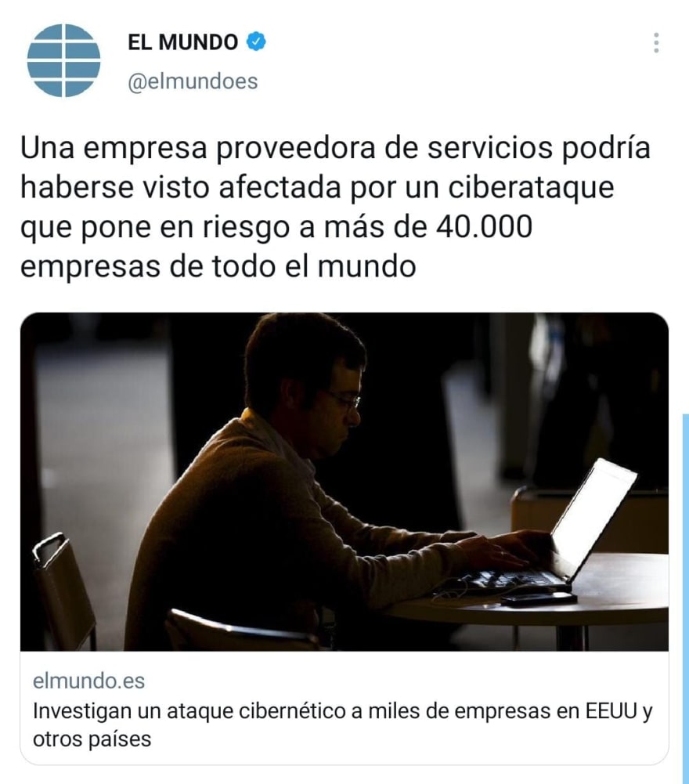The height and width of the screenshot is (784, 689).
Task: Click the elmundo.es domain label
Action: (89, 681)
